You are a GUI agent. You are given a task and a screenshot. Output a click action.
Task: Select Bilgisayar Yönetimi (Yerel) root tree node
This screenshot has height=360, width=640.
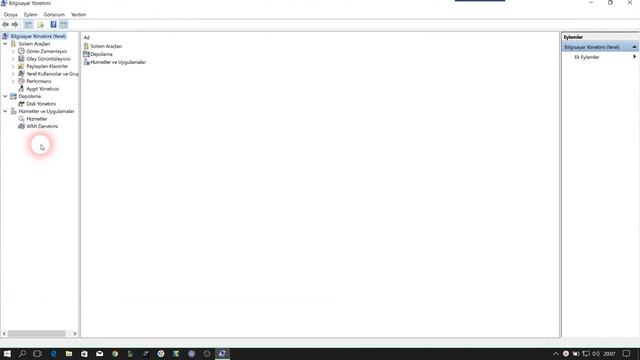point(38,36)
